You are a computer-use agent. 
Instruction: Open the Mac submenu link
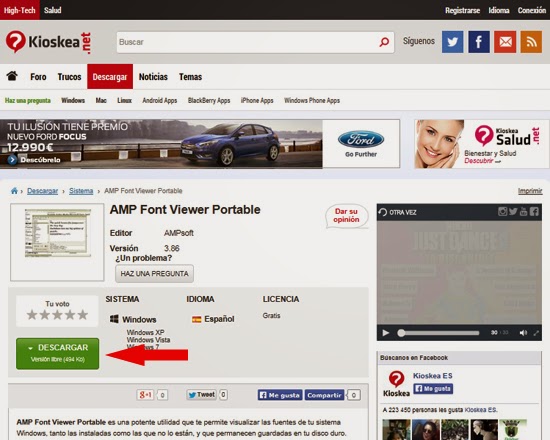[x=101, y=100]
